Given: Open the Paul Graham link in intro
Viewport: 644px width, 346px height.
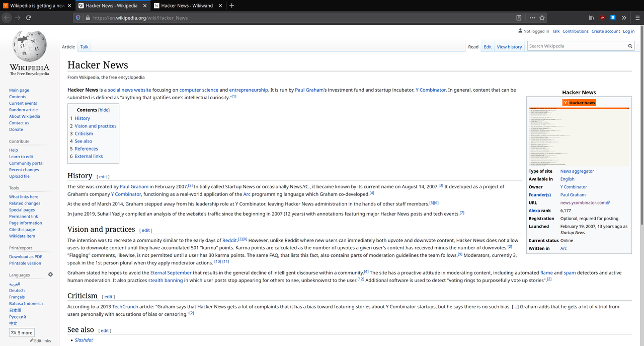Looking at the screenshot, I should pyautogui.click(x=310, y=90).
